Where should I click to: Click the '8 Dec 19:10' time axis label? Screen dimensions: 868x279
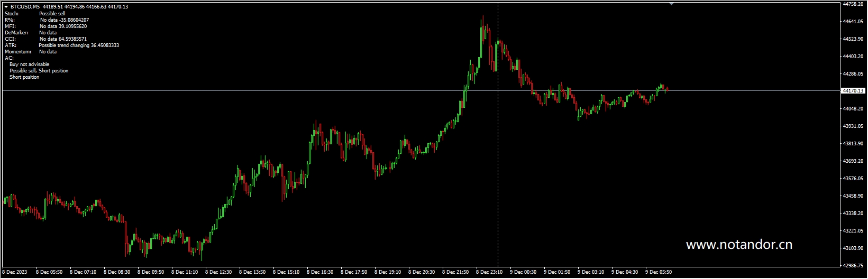coord(388,272)
